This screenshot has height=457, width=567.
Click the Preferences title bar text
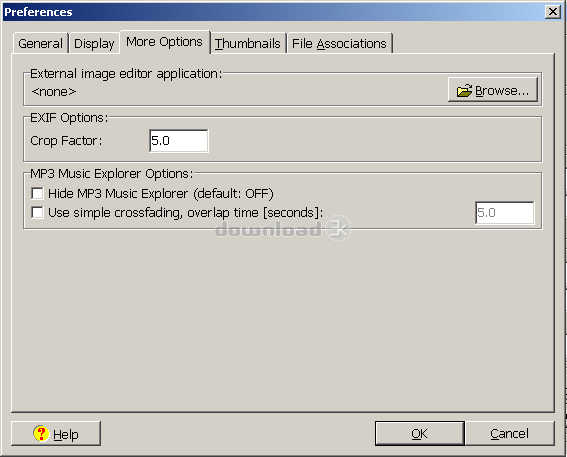coord(38,12)
